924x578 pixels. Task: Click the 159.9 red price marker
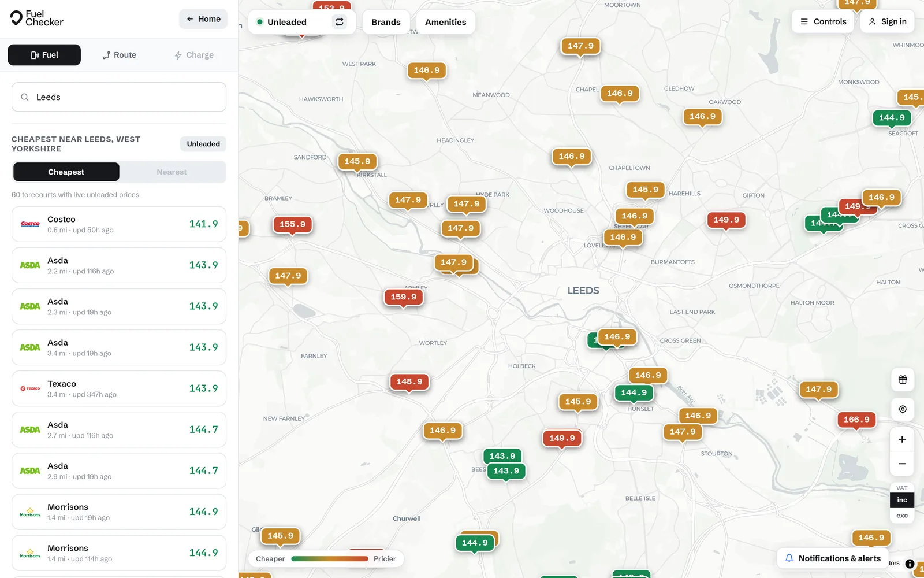click(x=403, y=297)
